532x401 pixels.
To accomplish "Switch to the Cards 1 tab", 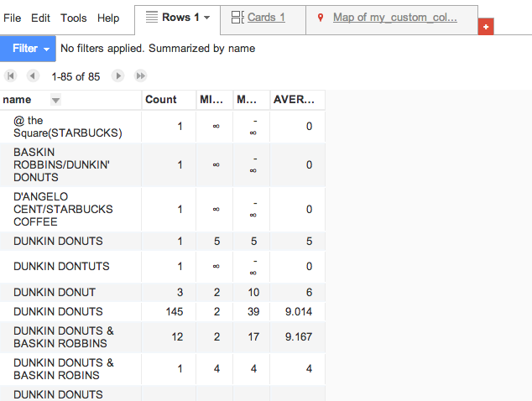I will coord(266,18).
